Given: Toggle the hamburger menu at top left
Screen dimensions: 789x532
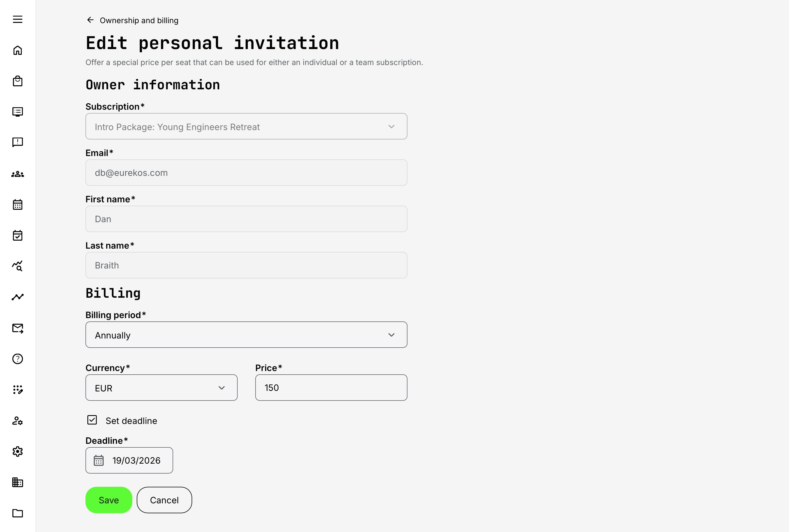Looking at the screenshot, I should (x=17, y=19).
